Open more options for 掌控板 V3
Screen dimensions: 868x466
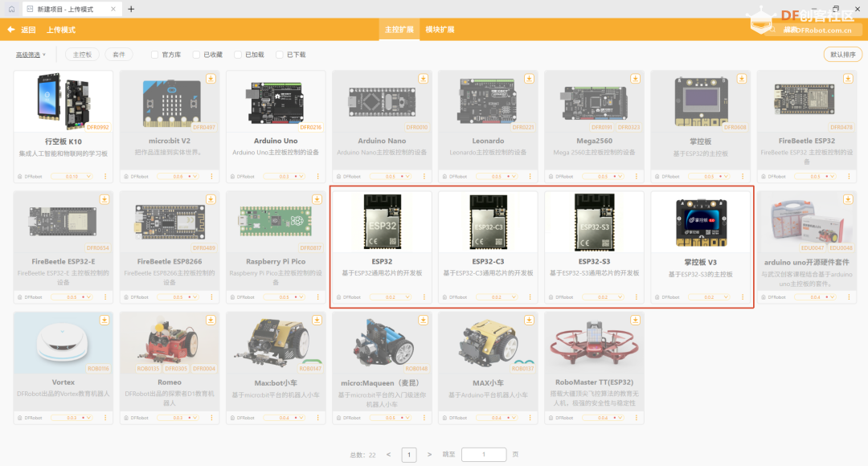[x=743, y=297]
